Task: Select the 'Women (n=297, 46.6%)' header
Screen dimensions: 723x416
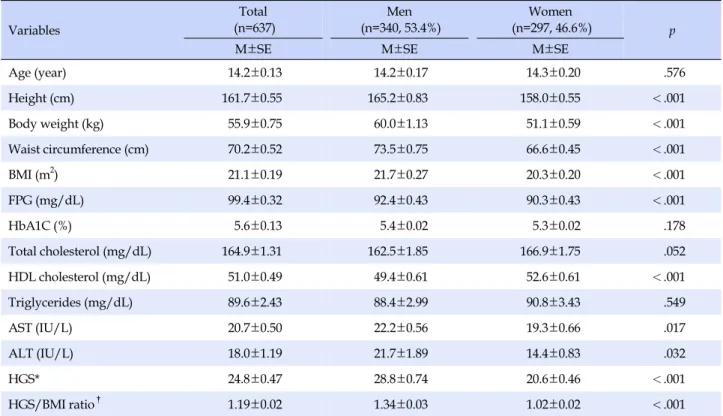Action: coord(551,19)
